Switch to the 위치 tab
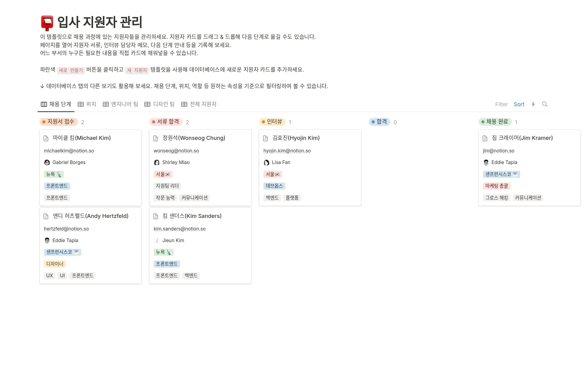This screenshot has width=588, height=367. [87, 104]
